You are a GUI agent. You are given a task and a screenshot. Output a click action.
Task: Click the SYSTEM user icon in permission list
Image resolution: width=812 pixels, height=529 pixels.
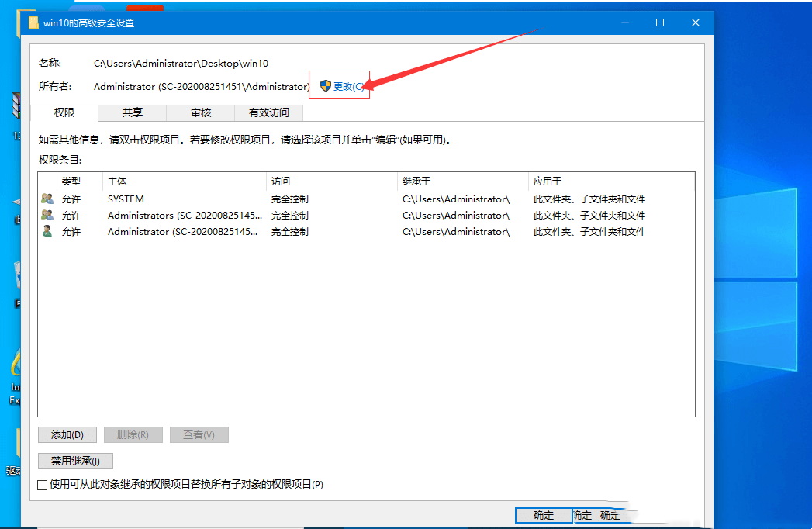47,199
